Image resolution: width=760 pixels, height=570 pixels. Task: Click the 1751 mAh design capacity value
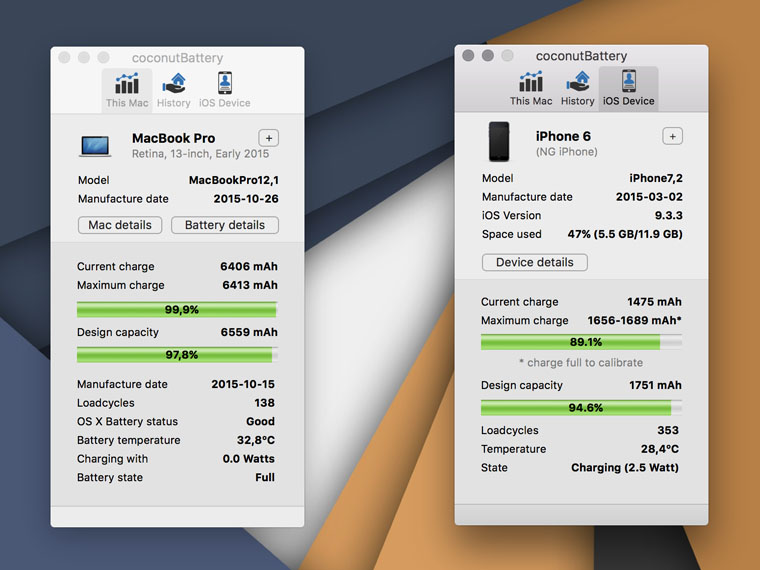tap(655, 385)
